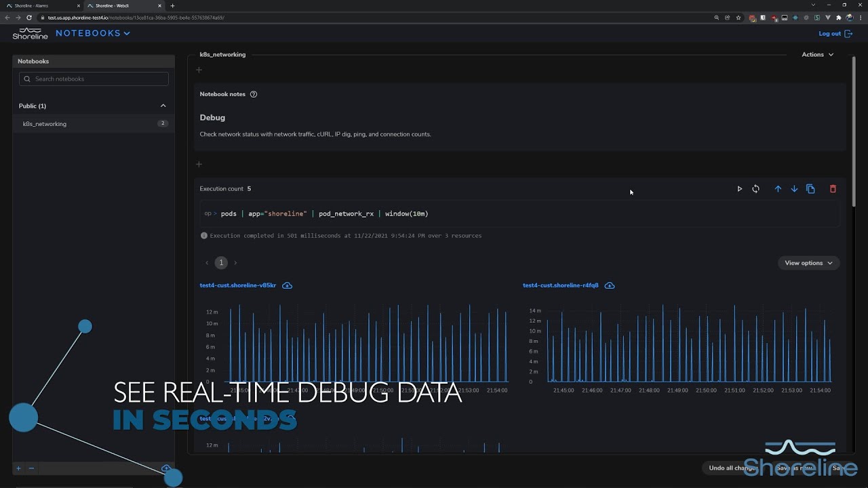The image size is (868, 488).
Task: Run the pod_network_rx cell
Action: pyautogui.click(x=739, y=189)
